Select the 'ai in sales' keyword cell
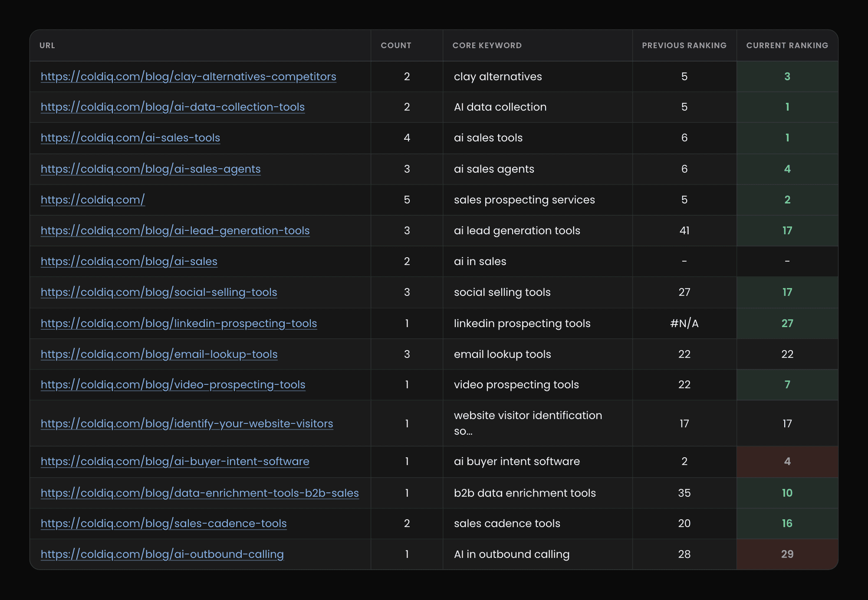 click(537, 262)
